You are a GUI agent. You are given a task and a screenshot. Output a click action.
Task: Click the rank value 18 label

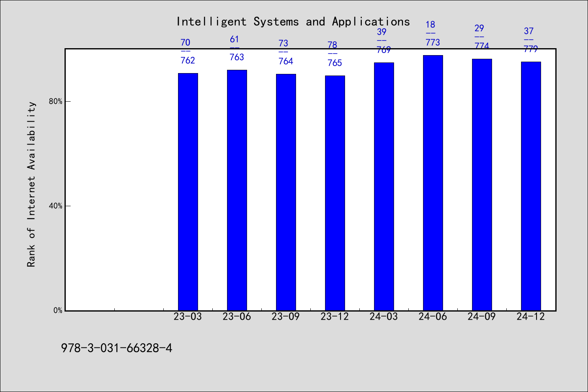(430, 24)
